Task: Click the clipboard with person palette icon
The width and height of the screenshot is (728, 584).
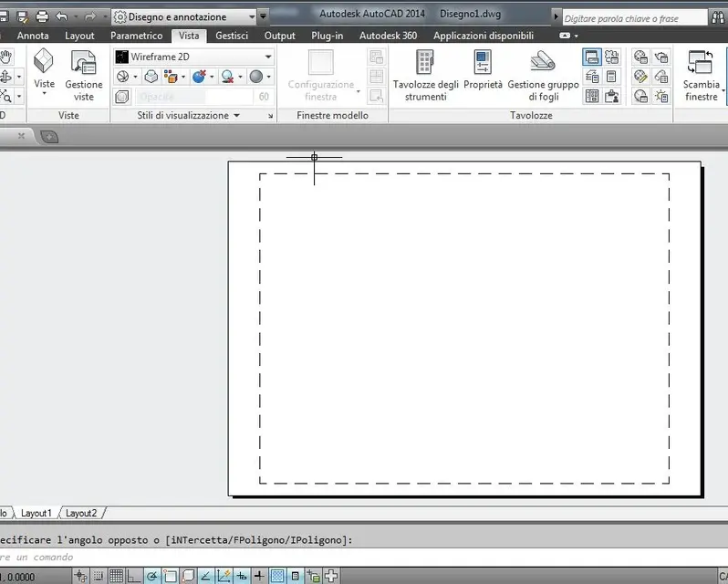Action: click(x=611, y=97)
